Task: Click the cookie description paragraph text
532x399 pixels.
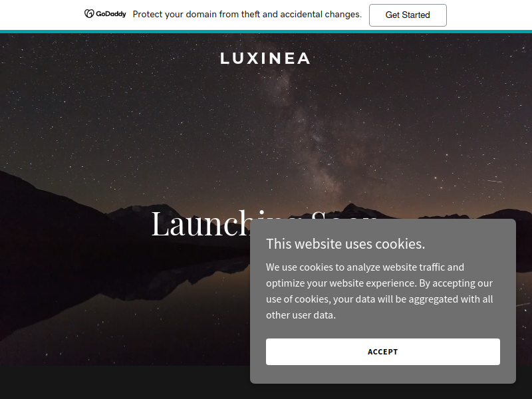Action: click(379, 291)
